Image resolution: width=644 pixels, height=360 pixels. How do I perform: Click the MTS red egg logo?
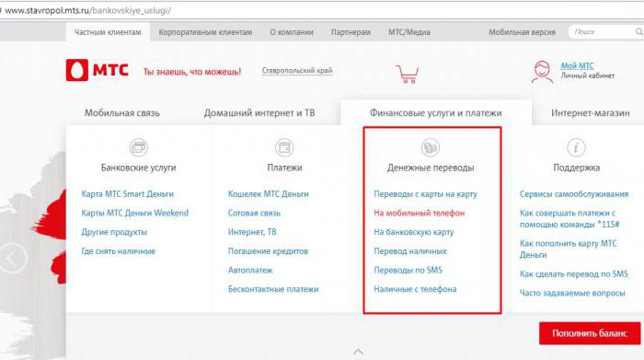tap(76, 70)
